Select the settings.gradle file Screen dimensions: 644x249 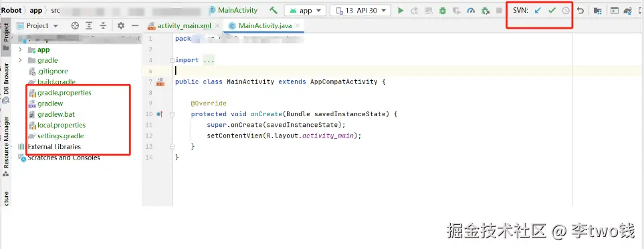point(60,136)
